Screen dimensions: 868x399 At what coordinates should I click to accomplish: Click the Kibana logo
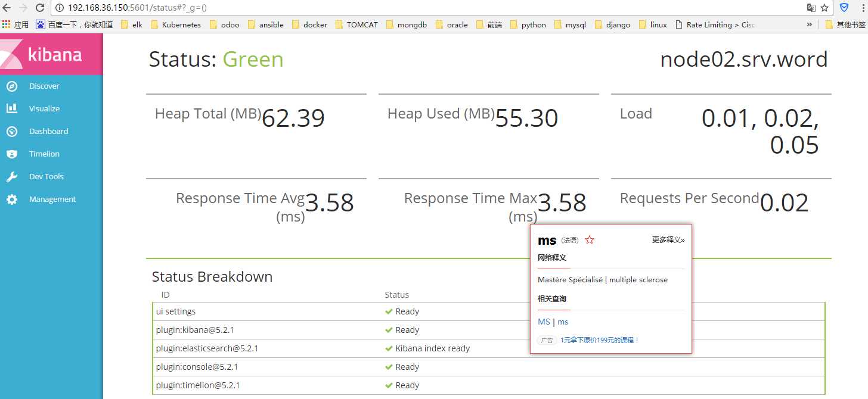click(x=51, y=54)
